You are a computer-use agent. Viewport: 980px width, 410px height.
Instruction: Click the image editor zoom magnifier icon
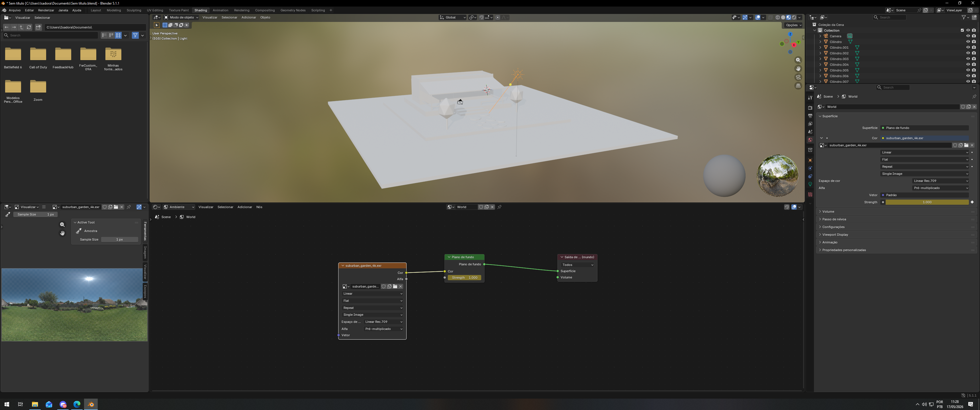pyautogui.click(x=62, y=225)
